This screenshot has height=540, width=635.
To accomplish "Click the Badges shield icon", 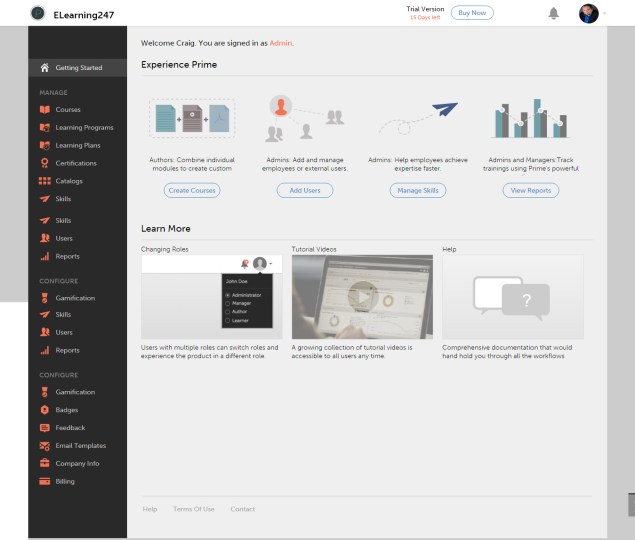I will 44,410.
